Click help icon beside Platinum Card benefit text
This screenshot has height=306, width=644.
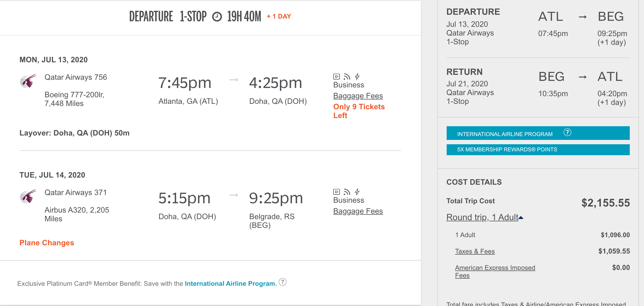tap(283, 282)
